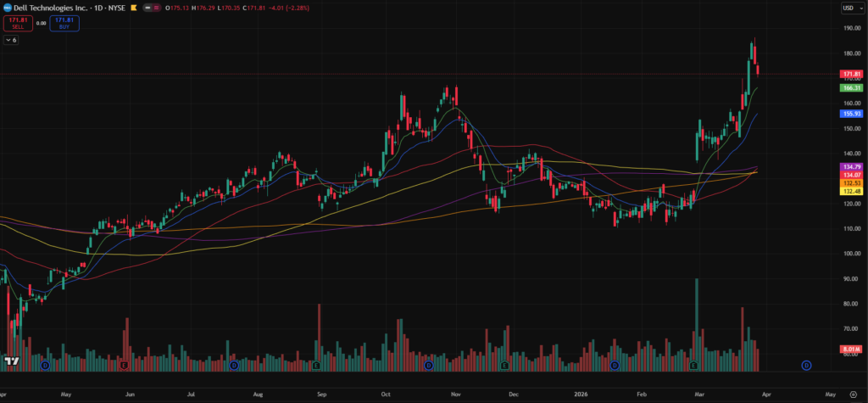Open the dividend marker near May 2026
This screenshot has width=868, height=403.
(806, 365)
